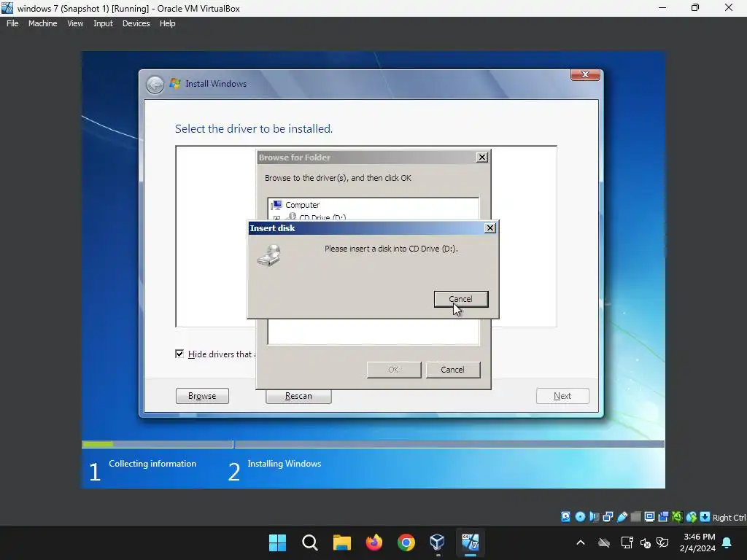Click the energy saver leaf tray icon
This screenshot has height=560, width=747.
tap(662, 542)
